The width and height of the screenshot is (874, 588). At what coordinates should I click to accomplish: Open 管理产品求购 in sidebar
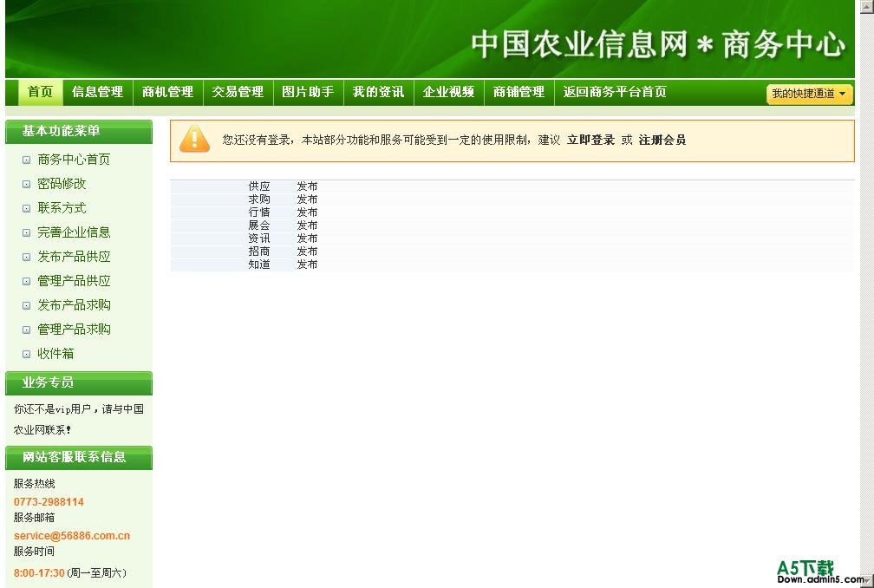(x=74, y=330)
